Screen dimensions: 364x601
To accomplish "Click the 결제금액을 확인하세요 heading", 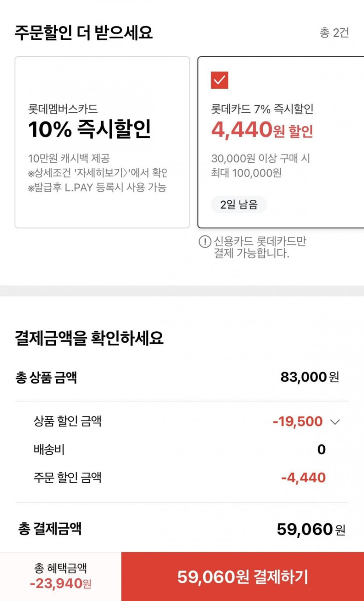I will (x=89, y=338).
